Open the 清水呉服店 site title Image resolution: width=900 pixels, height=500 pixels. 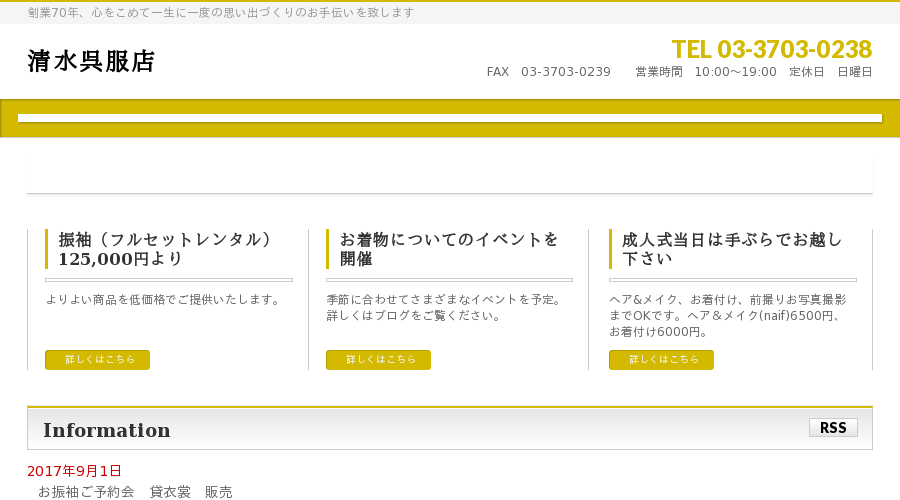[x=91, y=61]
